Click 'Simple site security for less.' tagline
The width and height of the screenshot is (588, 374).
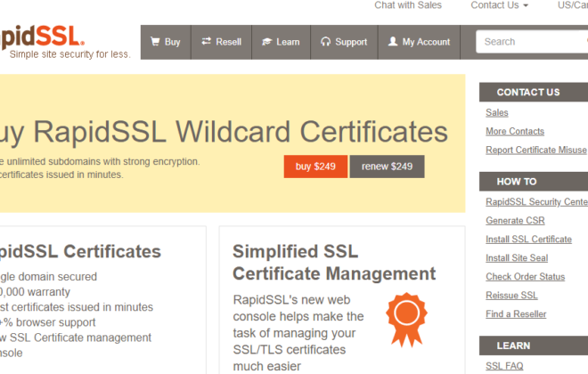tap(70, 54)
